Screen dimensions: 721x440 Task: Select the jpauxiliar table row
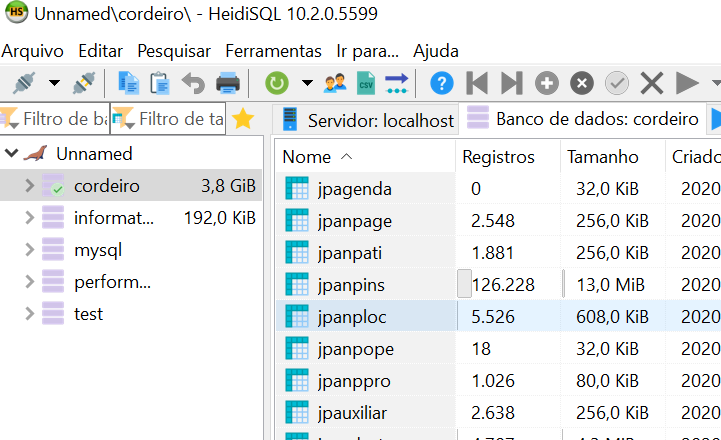498,413
